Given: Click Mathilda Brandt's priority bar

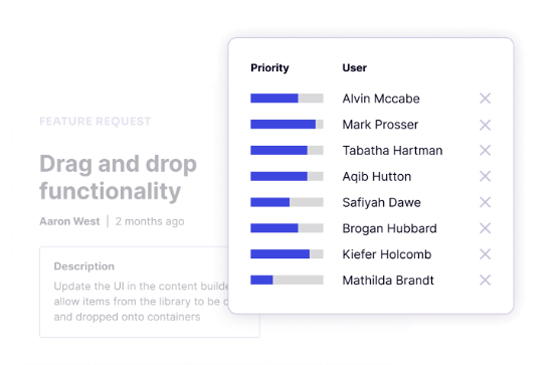Looking at the screenshot, I should pyautogui.click(x=287, y=280).
